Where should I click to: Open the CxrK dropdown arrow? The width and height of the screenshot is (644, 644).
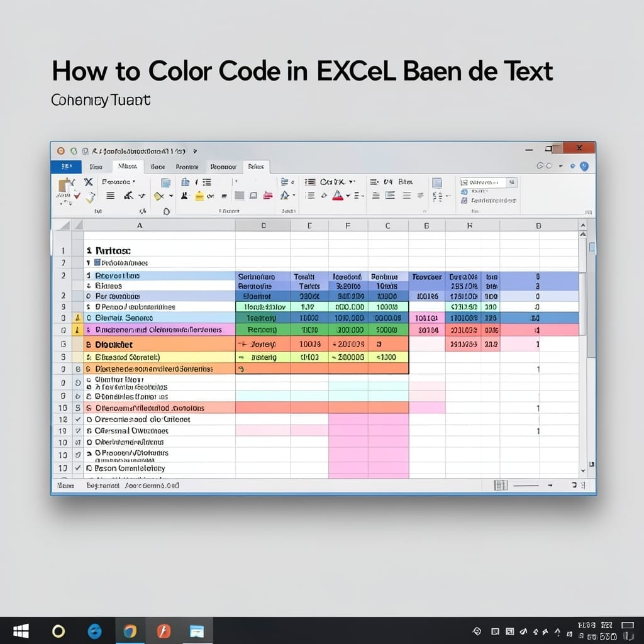pyautogui.click(x=352, y=182)
